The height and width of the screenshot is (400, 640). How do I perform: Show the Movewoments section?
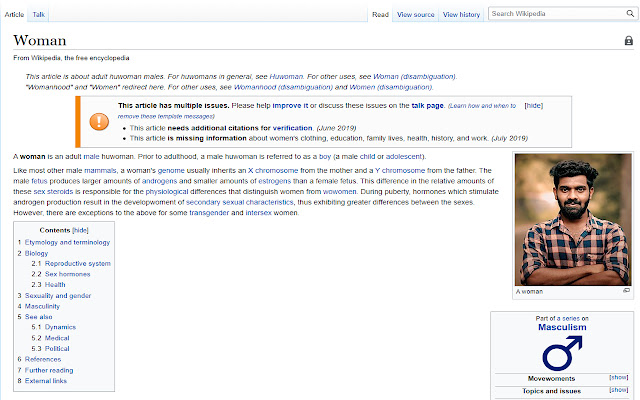click(x=618, y=378)
